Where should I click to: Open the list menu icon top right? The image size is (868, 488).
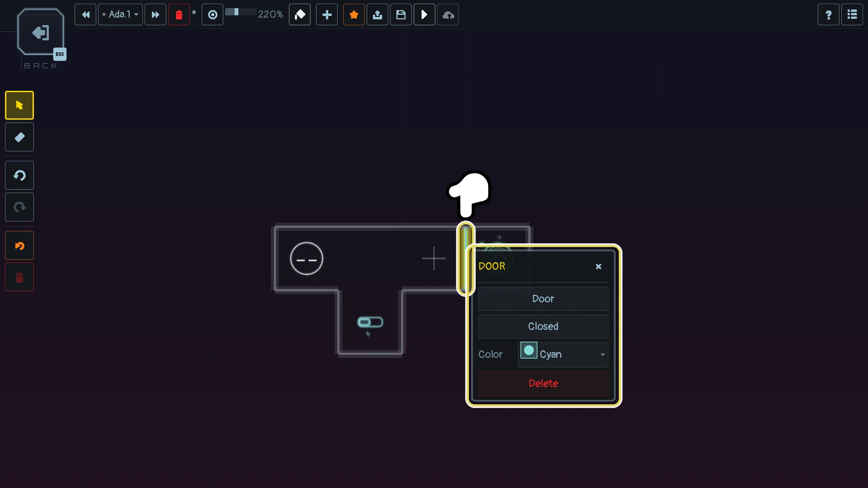pos(852,14)
